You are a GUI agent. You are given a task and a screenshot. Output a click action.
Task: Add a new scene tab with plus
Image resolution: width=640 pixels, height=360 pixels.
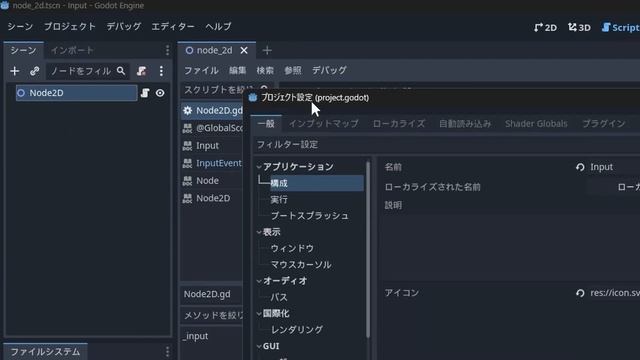pyautogui.click(x=267, y=50)
